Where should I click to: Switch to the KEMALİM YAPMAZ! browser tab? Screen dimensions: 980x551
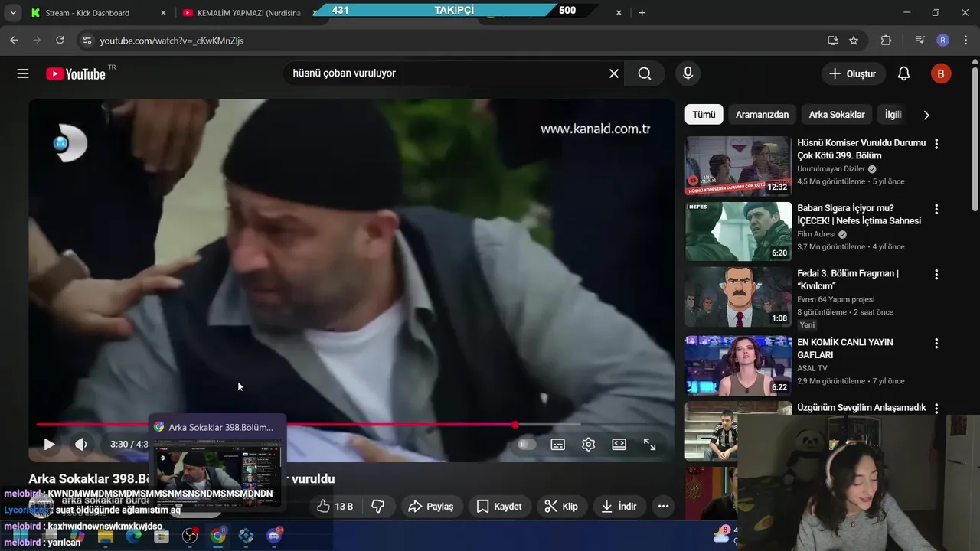point(248,13)
